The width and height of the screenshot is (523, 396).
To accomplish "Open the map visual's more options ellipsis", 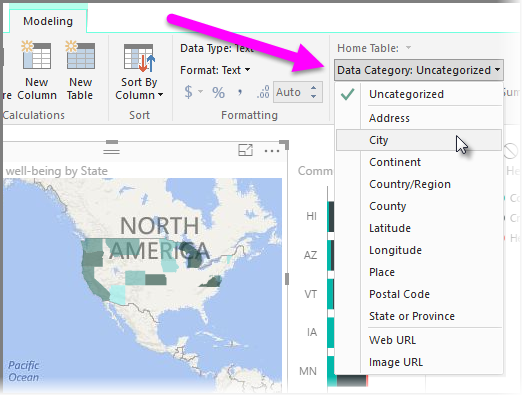I will tap(272, 151).
